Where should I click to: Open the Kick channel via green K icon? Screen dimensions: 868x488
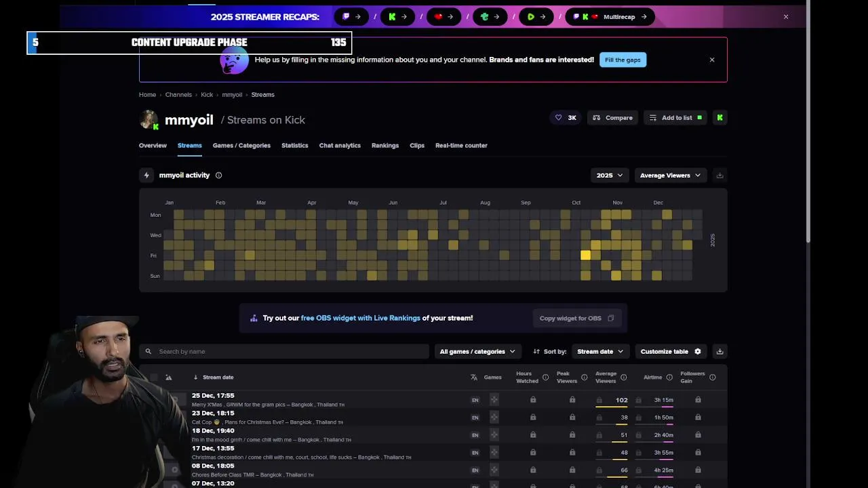point(719,118)
